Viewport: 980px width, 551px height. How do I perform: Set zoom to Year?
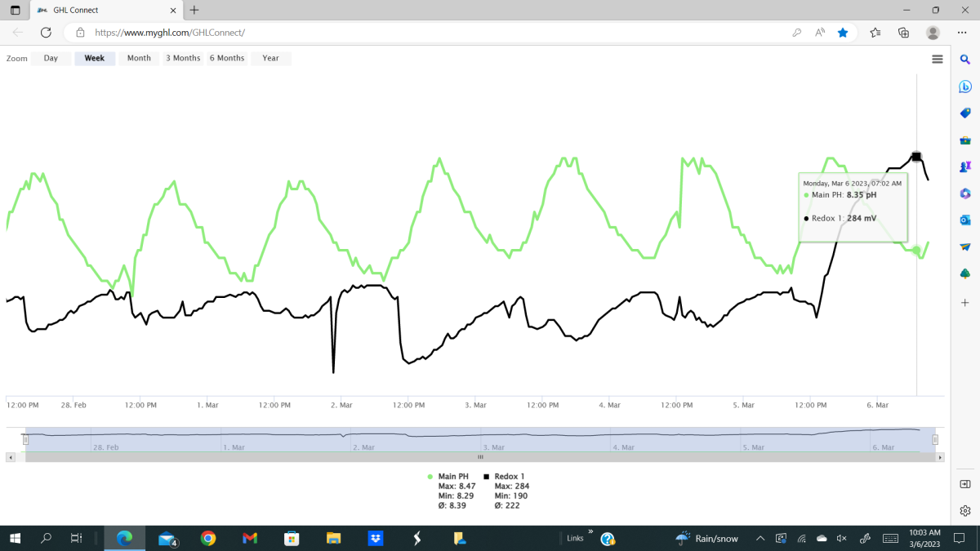pyautogui.click(x=271, y=58)
